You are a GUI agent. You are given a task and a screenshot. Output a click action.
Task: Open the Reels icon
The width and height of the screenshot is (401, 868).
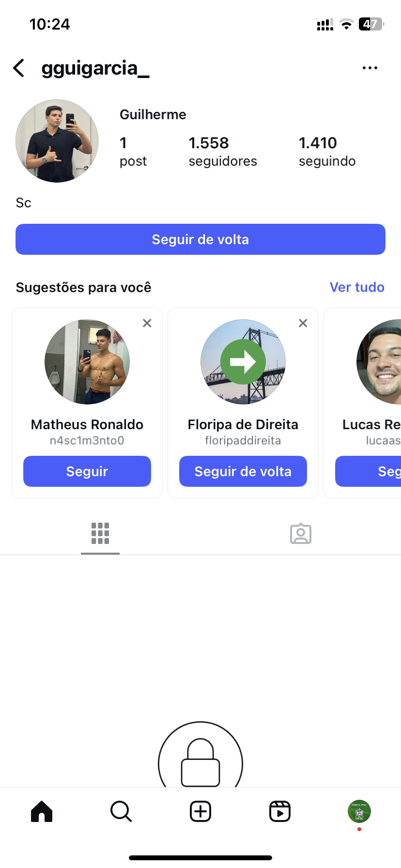(280, 811)
